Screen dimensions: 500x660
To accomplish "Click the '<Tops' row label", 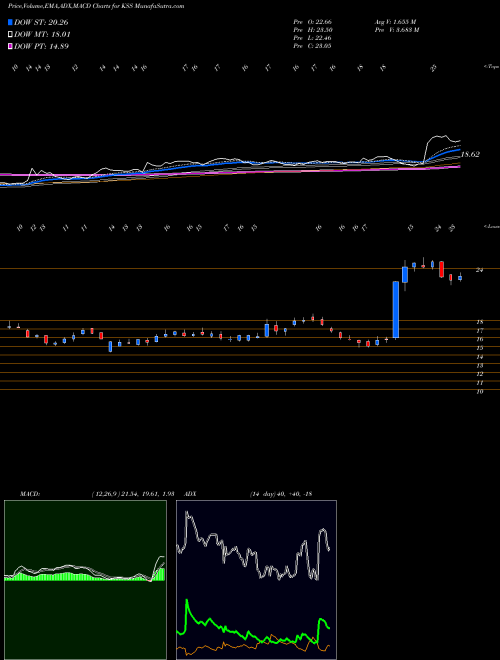I will (491, 67).
